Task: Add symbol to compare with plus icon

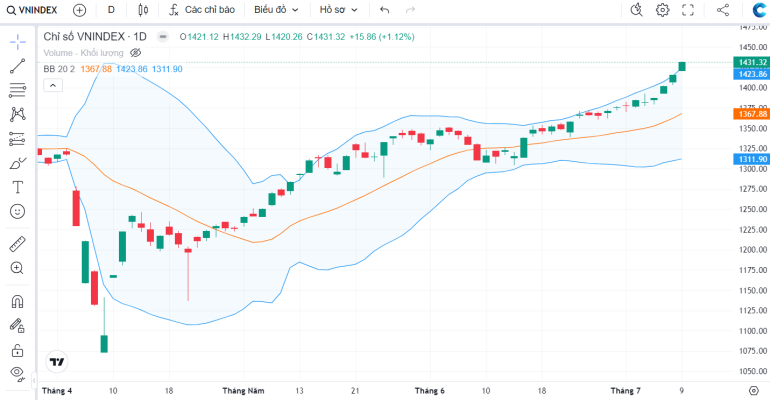Action: pos(79,10)
